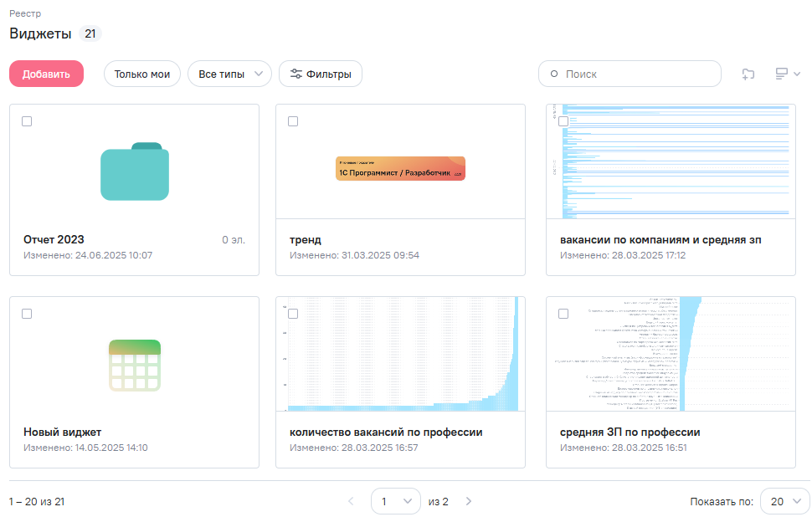Tick the checkbox on тренд card

(293, 121)
